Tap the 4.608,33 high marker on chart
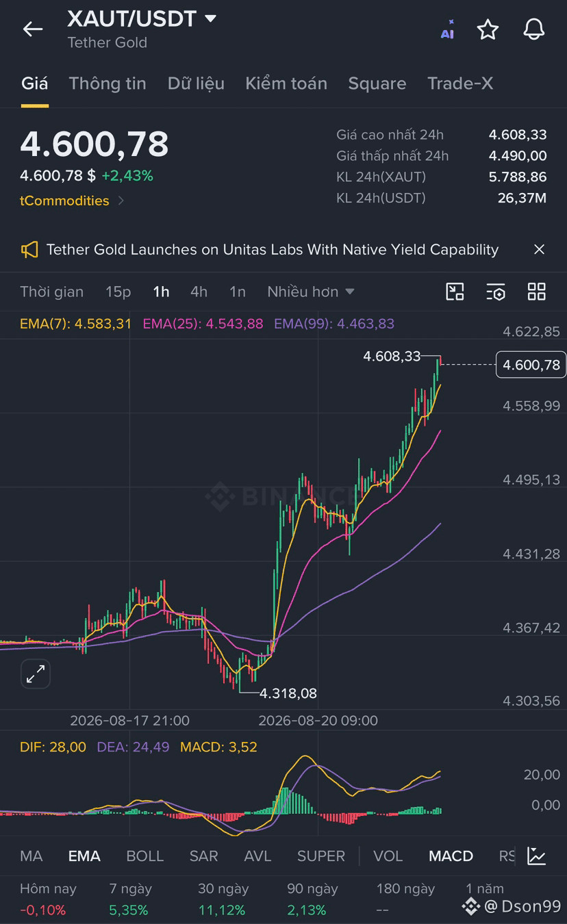Image resolution: width=567 pixels, height=924 pixels. tap(392, 356)
